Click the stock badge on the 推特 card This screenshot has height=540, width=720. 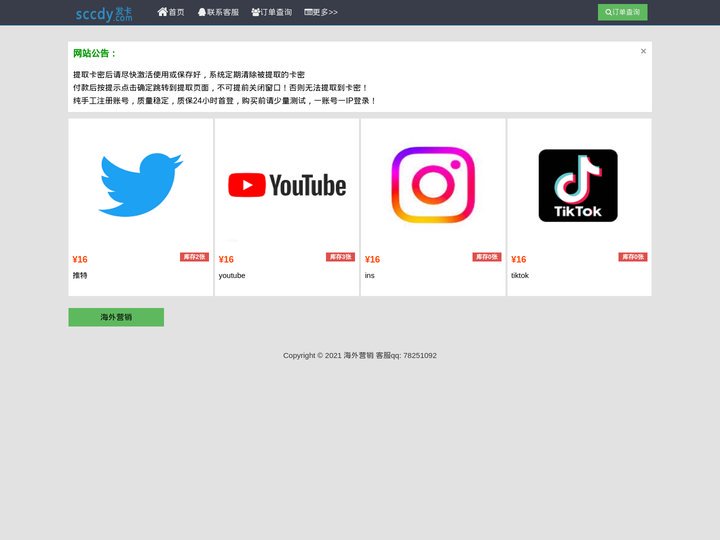coord(194,257)
